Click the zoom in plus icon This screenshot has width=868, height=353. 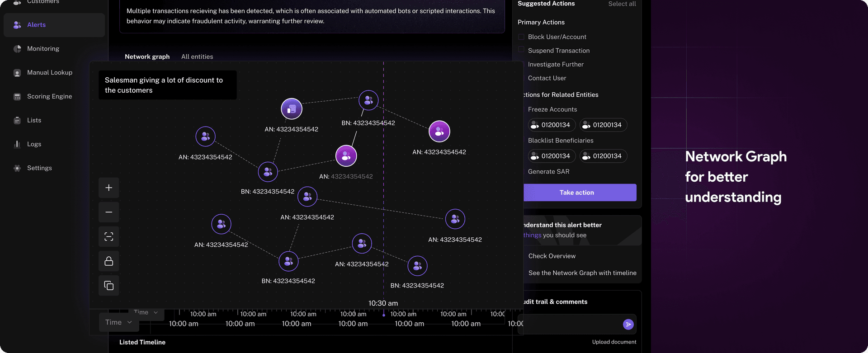tap(108, 188)
